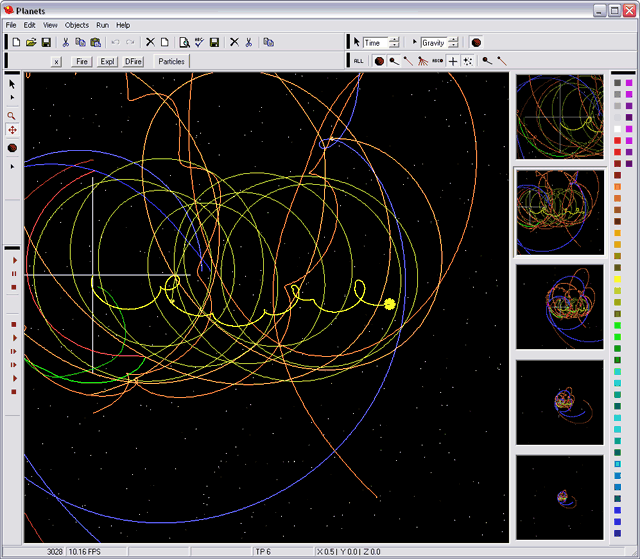Expand the small arrow left of Gravity
This screenshot has width=640, height=559.
tap(414, 42)
